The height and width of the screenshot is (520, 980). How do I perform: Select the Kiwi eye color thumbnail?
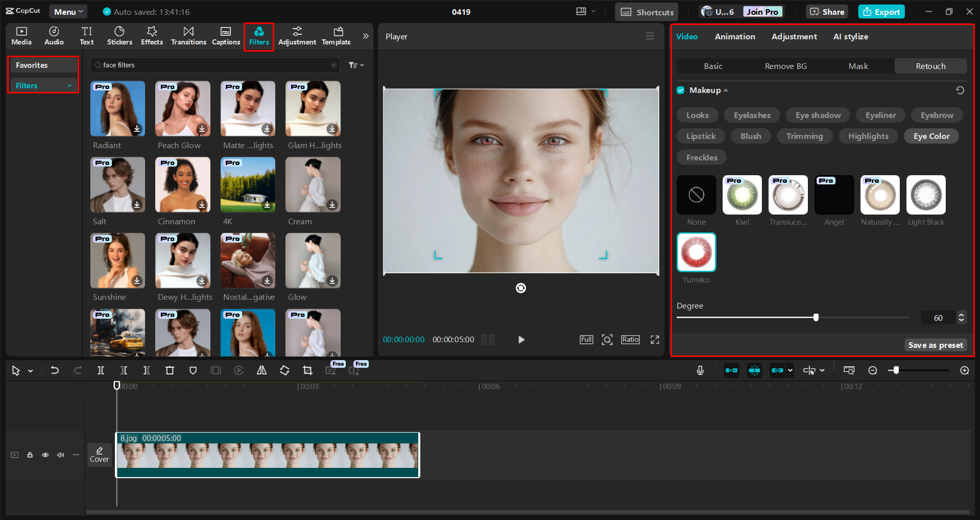(742, 195)
